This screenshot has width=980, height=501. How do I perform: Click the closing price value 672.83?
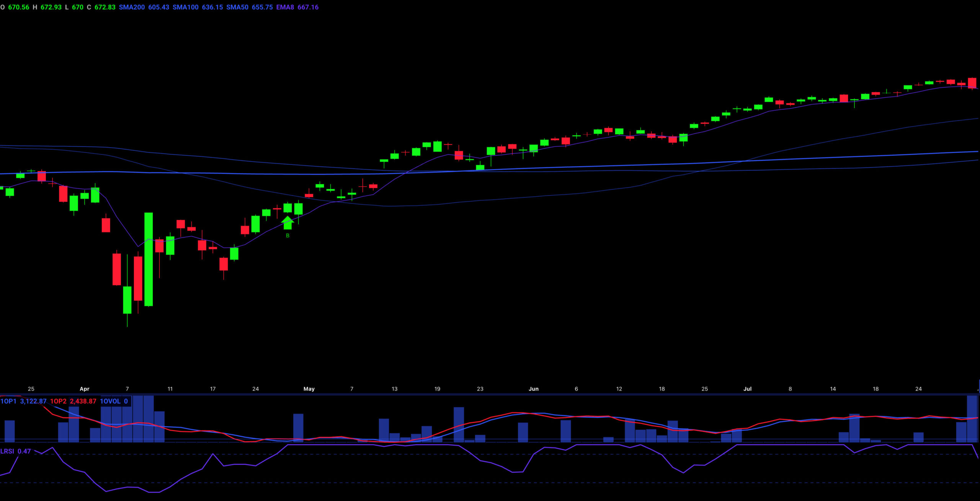tap(105, 7)
